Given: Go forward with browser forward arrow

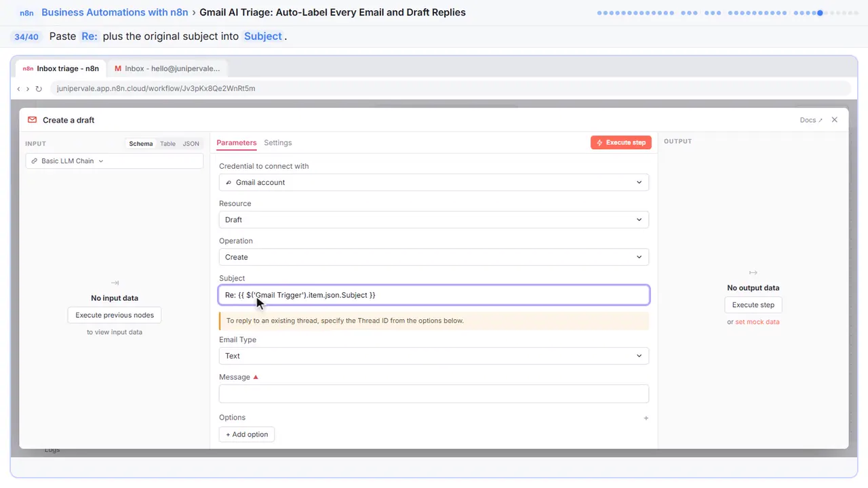Looking at the screenshot, I should [x=28, y=89].
